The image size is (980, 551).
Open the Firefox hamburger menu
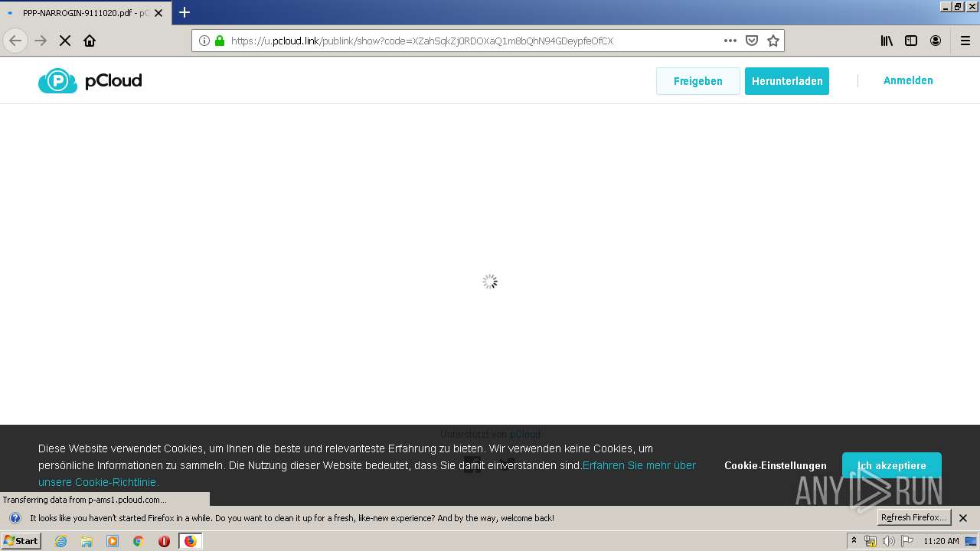965,41
